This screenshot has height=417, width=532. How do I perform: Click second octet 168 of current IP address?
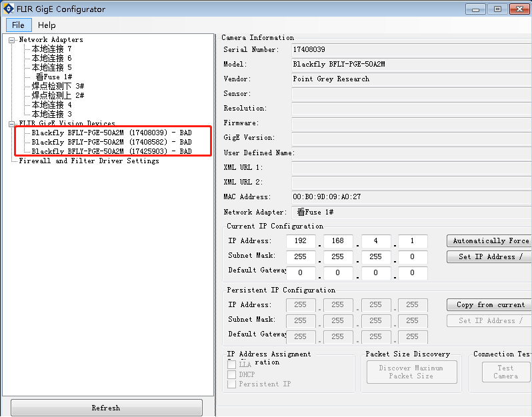point(338,241)
